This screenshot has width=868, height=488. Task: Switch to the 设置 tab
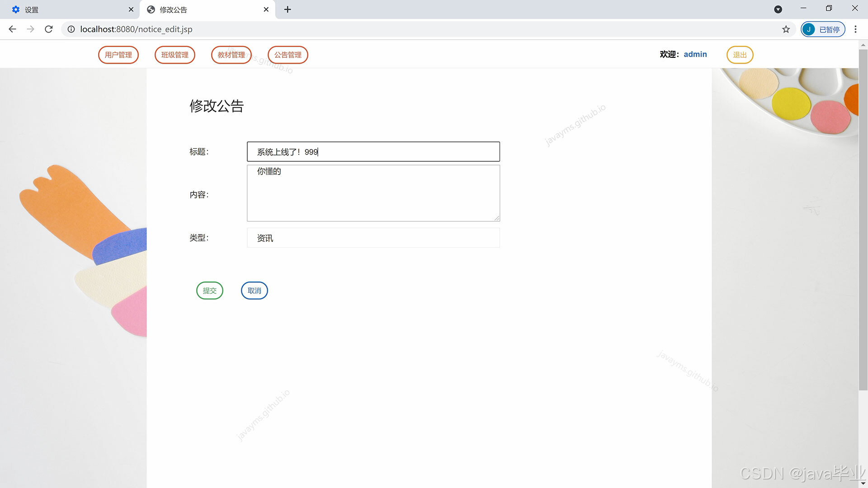[70, 9]
